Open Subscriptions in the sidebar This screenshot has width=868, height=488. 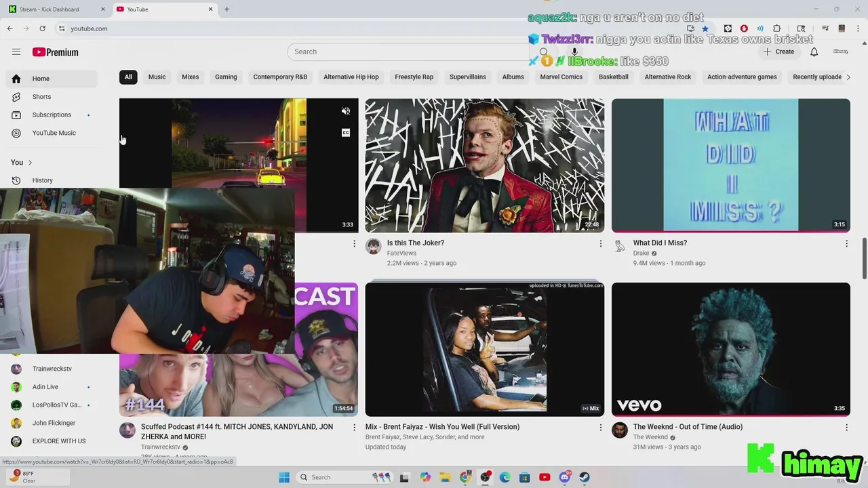click(52, 115)
